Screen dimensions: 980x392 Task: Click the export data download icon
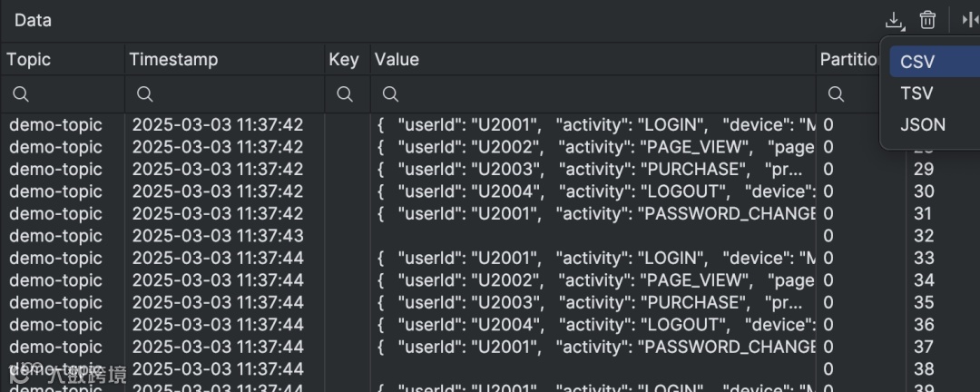[895, 20]
